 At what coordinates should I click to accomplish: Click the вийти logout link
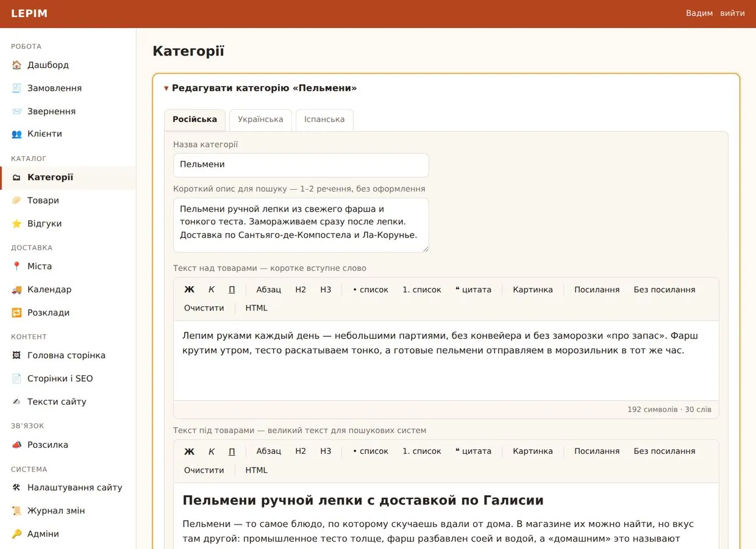tap(732, 13)
